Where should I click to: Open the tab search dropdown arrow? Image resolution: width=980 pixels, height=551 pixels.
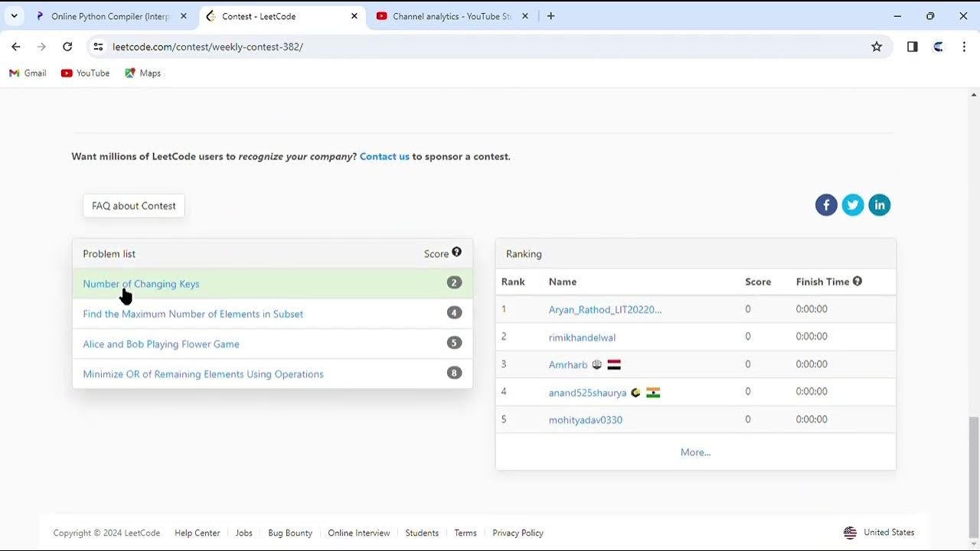click(14, 16)
